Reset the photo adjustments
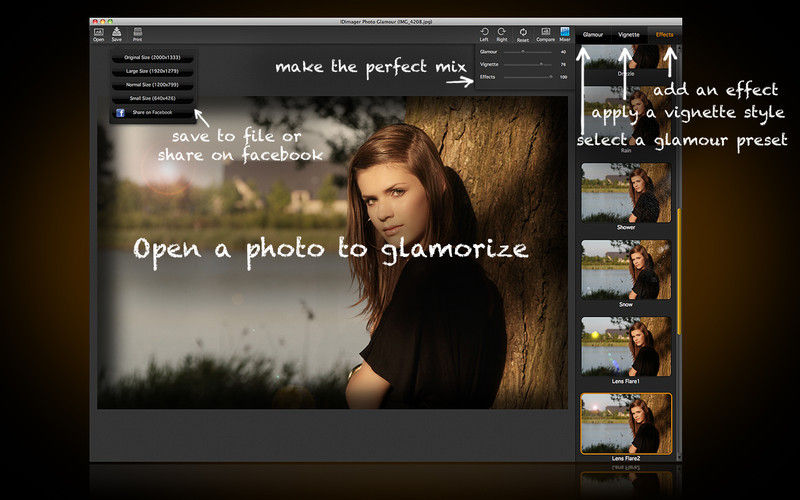Screen dimensions: 800x500 pyautogui.click(x=523, y=35)
